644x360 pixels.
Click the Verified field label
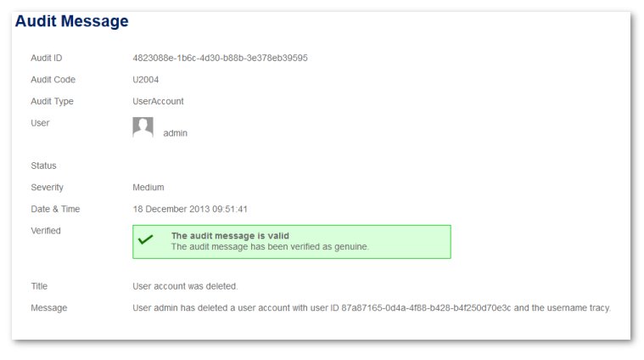pos(46,231)
